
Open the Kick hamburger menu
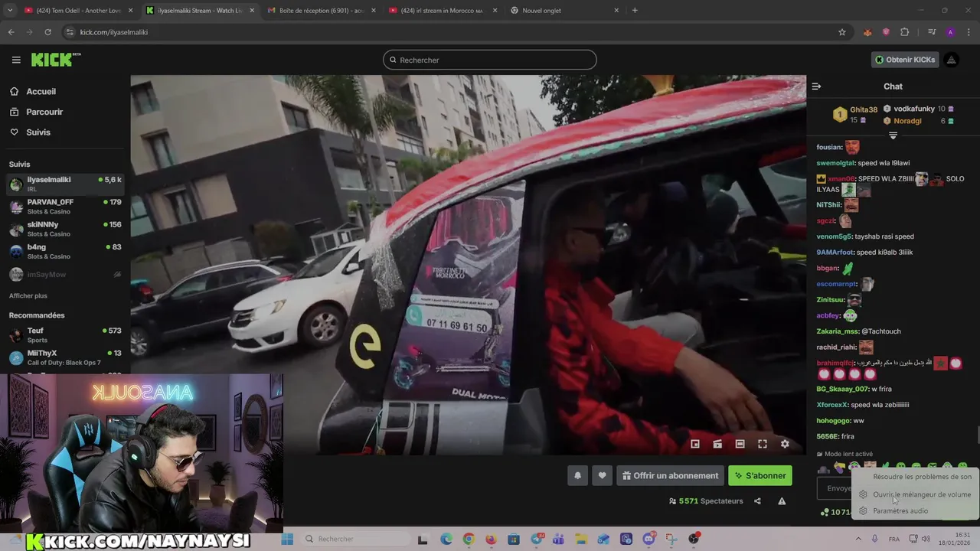[x=16, y=60]
